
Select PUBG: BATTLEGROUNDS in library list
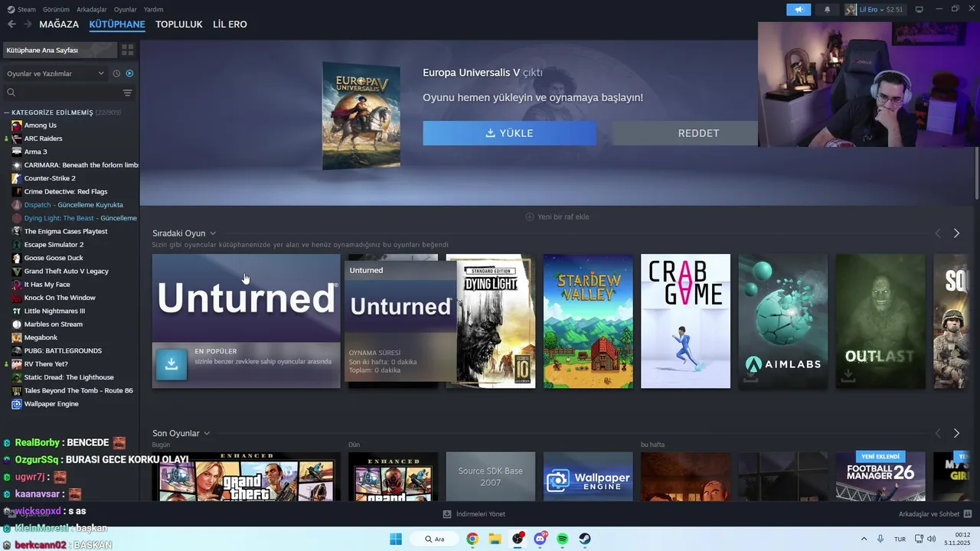63,350
